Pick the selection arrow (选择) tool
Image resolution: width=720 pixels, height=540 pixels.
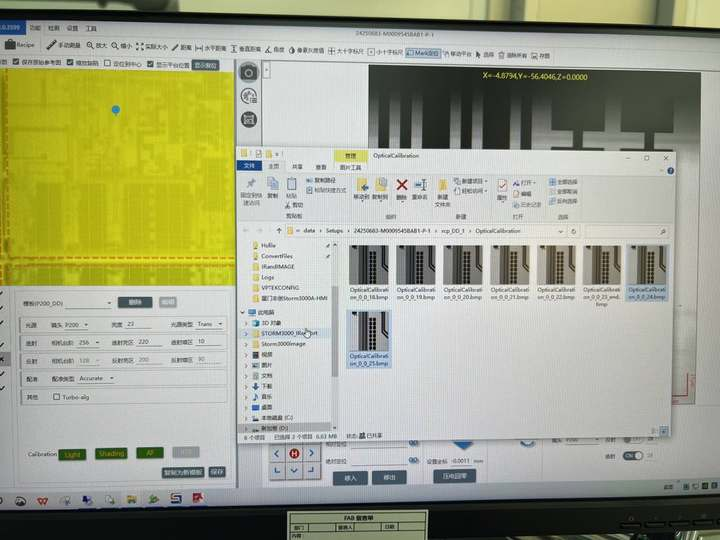[x=485, y=54]
